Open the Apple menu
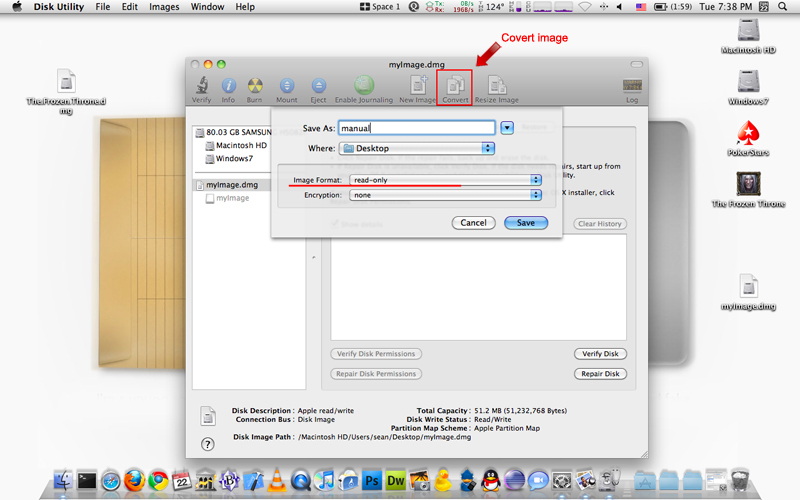This screenshot has height=500, width=800. (x=17, y=7)
